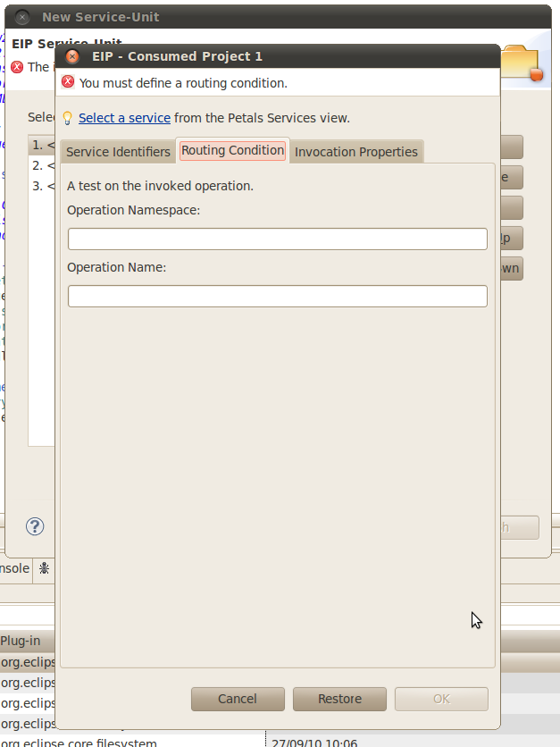Viewport: 560px width, 747px height.
Task: Close the EIP - Consumed Project 1 dialog
Action: (x=72, y=56)
